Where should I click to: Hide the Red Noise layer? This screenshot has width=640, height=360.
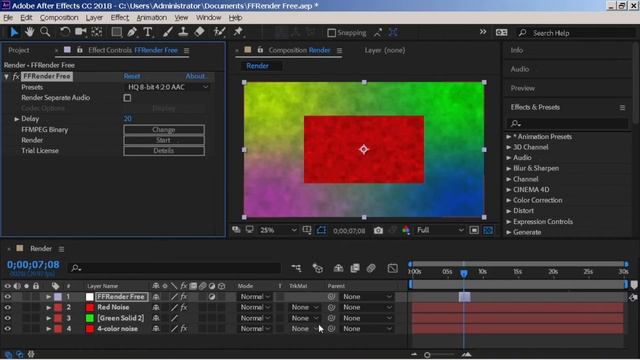(x=7, y=307)
